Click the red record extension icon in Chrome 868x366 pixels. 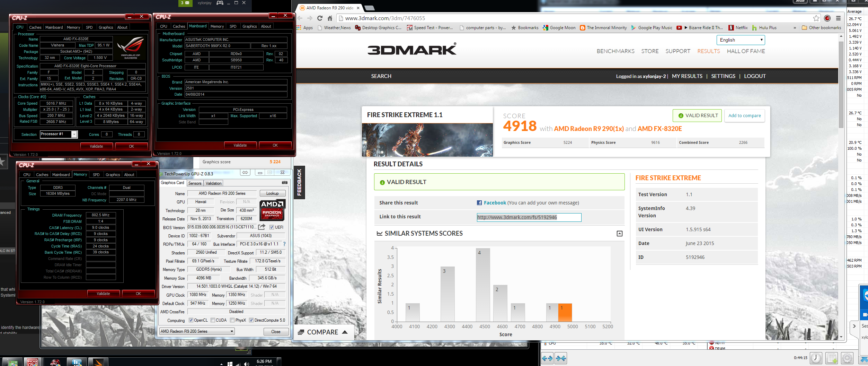click(827, 18)
